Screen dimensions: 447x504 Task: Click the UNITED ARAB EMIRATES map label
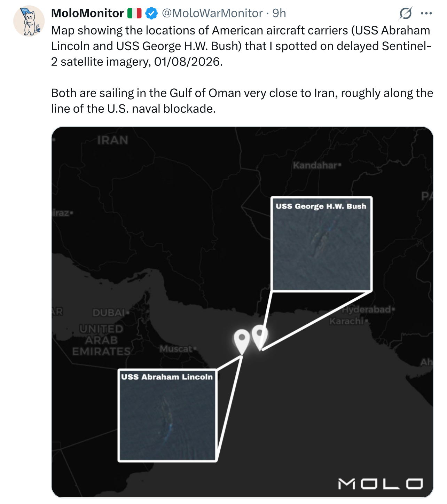pos(101,340)
